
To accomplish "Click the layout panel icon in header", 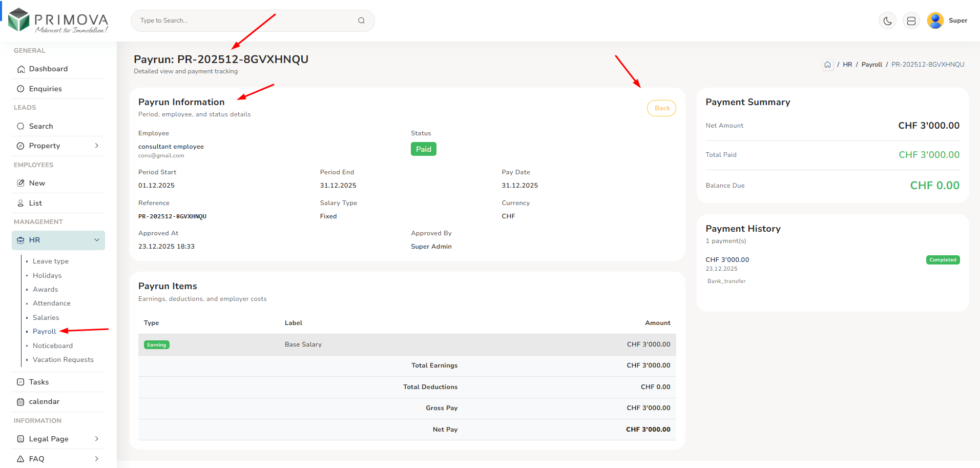I will pos(911,21).
